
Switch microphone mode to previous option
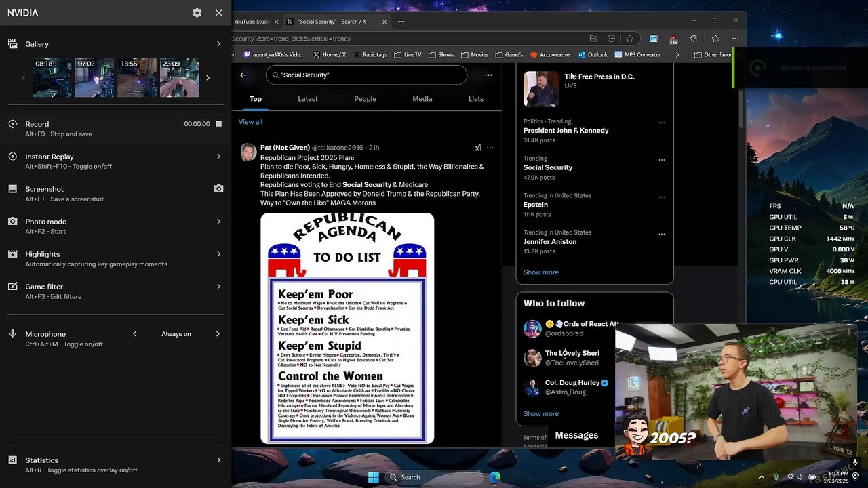(x=134, y=334)
